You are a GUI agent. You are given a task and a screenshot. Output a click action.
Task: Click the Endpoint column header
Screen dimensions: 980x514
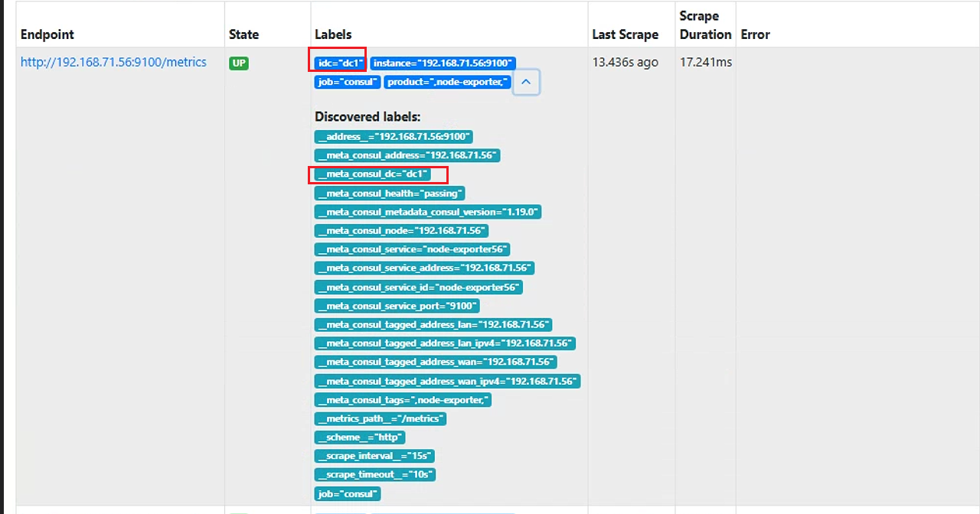47,34
